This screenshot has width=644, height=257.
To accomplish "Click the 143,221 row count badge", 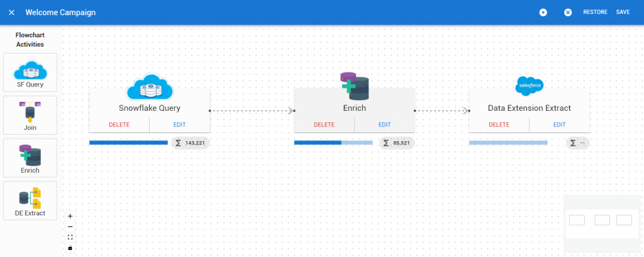I will coord(191,143).
